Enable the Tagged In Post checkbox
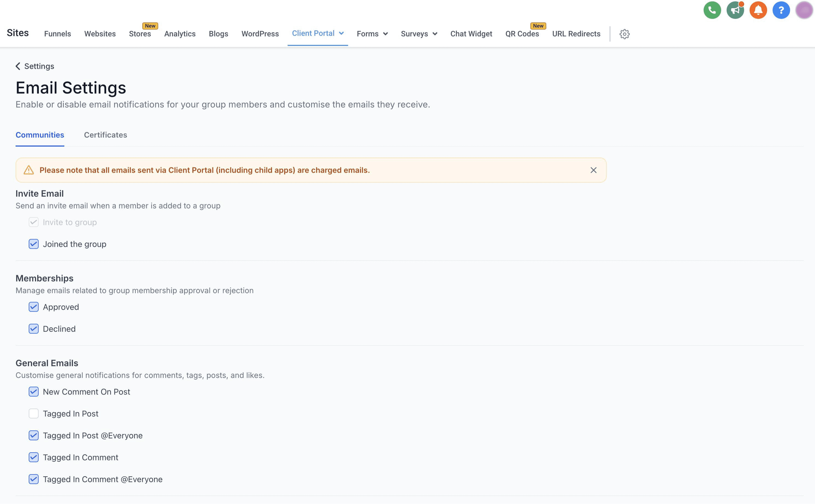This screenshot has width=815, height=504. [34, 414]
